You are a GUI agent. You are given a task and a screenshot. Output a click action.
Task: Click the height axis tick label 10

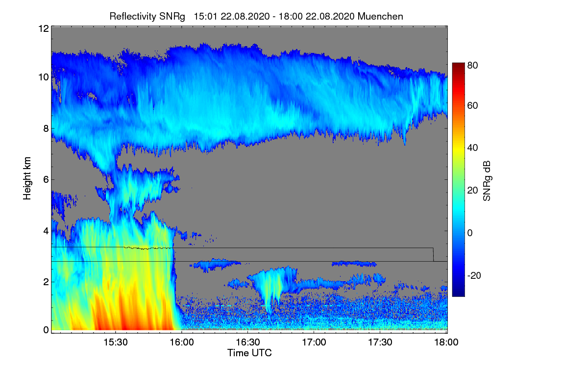(43, 77)
